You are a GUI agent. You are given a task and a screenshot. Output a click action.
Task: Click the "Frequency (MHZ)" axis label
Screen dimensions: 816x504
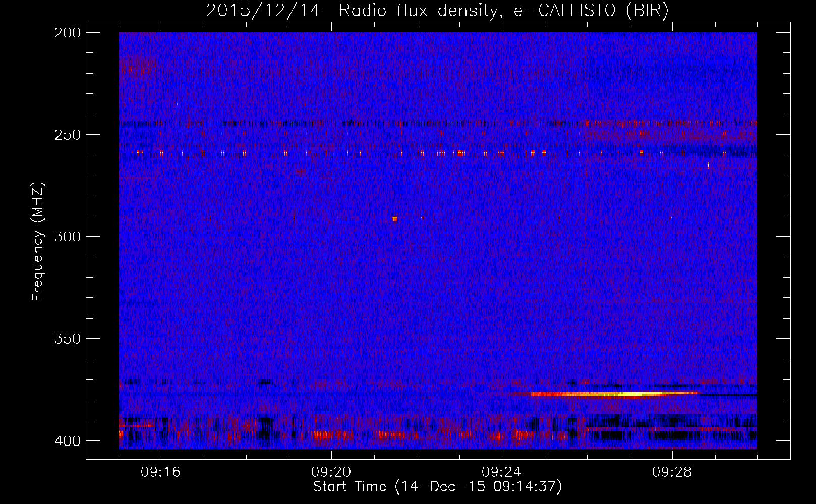tap(38, 241)
